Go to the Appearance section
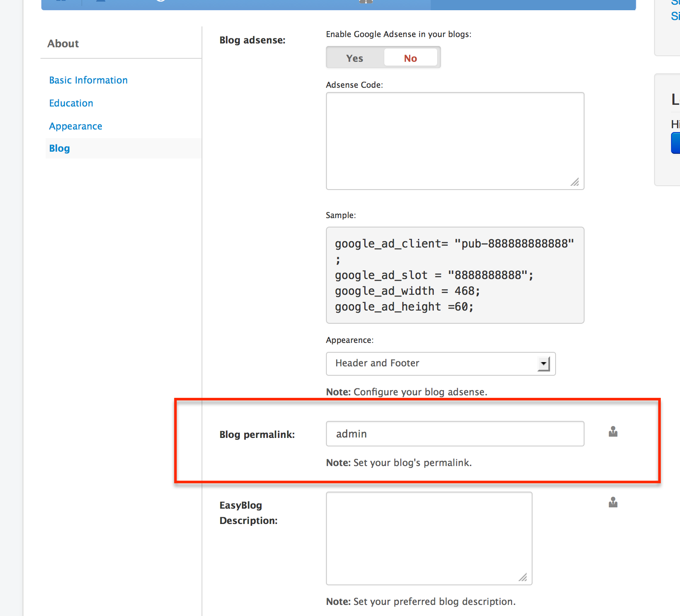The width and height of the screenshot is (680, 616). point(75,126)
